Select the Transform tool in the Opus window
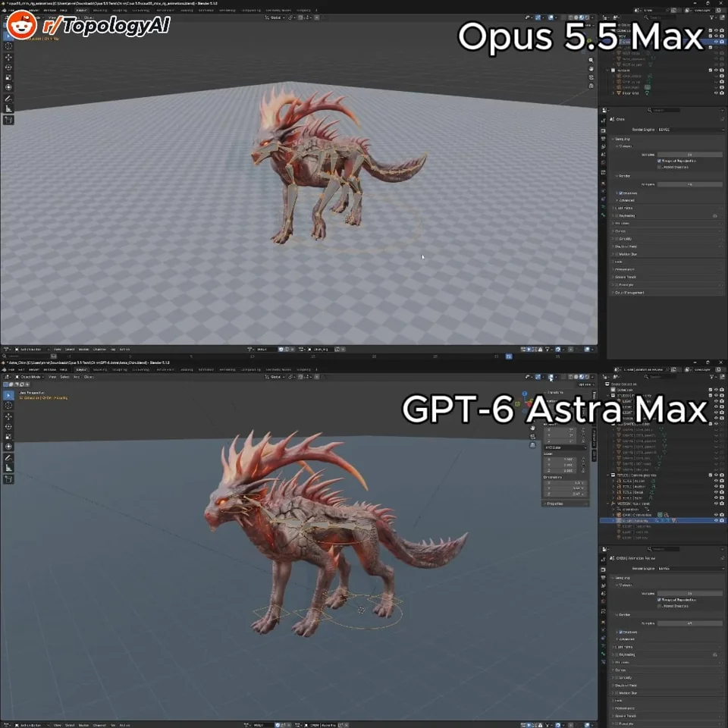Screen dimensions: 728x728 [8, 87]
